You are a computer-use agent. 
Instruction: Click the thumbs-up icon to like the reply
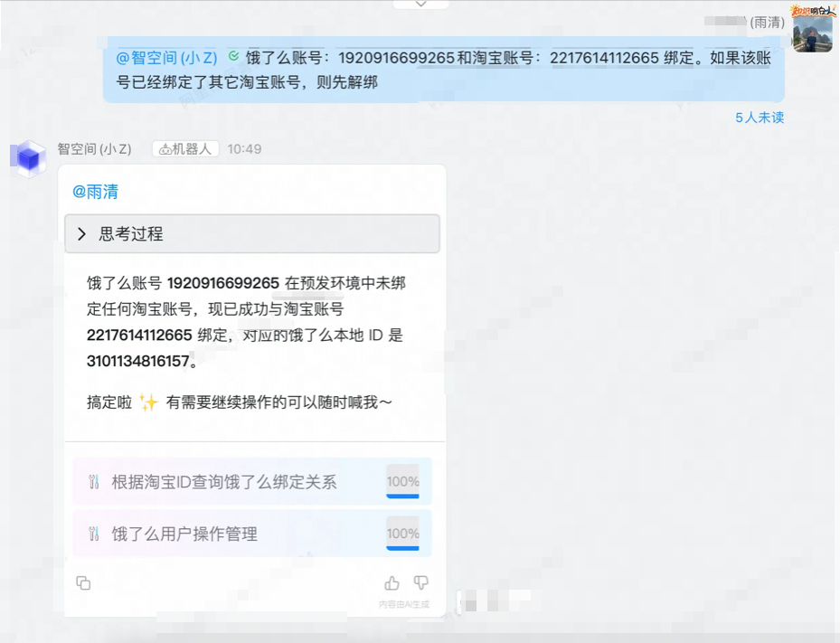(x=391, y=583)
